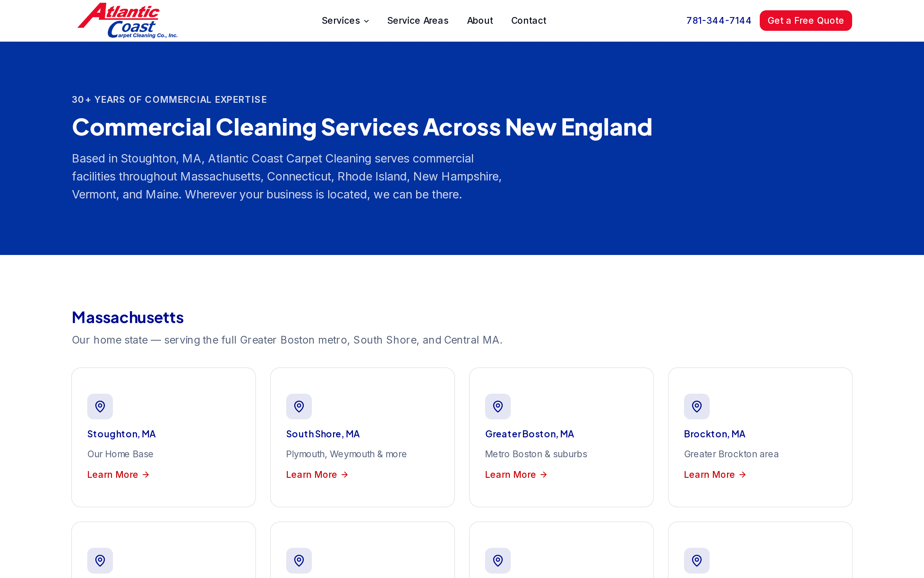Open the Stoughton, MA card title
924x578 pixels.
(x=121, y=434)
